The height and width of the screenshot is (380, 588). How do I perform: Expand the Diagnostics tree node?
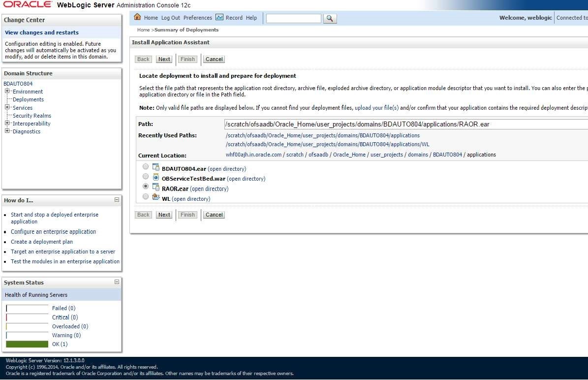[x=6, y=131]
